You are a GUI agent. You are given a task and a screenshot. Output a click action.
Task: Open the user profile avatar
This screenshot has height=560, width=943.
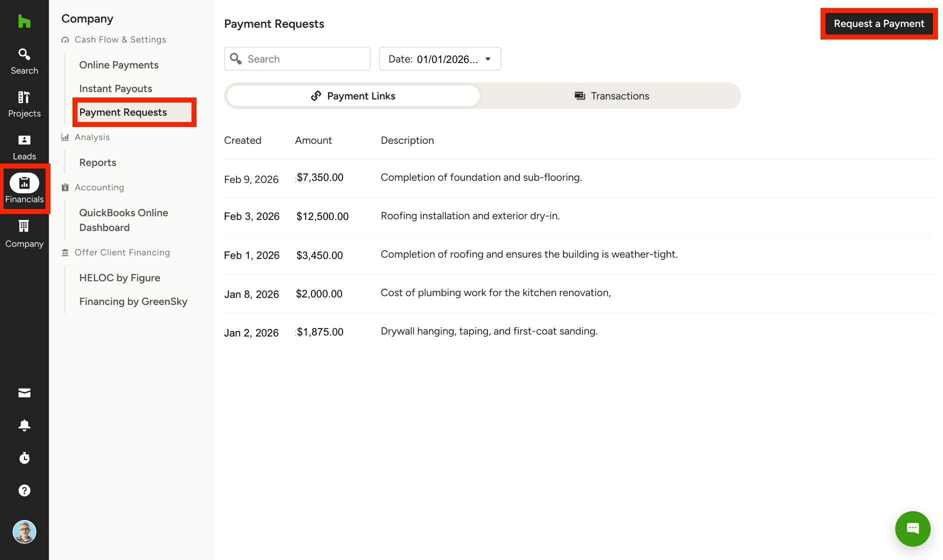coord(24,531)
